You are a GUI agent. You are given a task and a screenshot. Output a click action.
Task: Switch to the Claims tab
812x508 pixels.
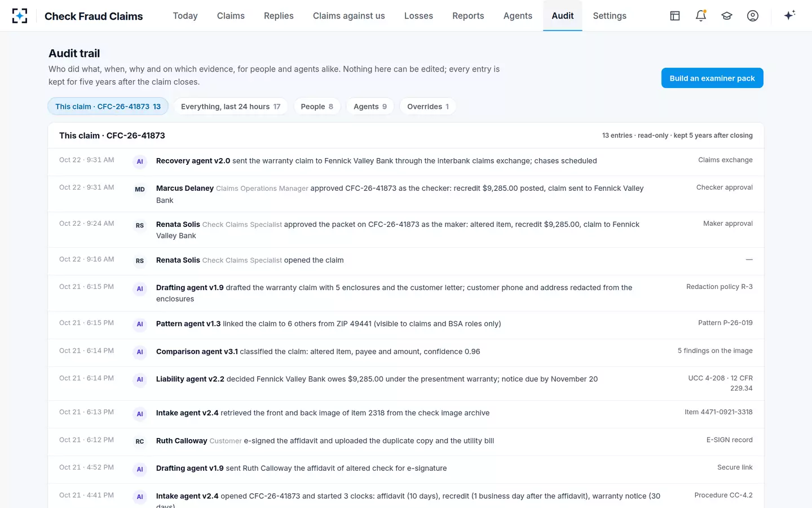pyautogui.click(x=231, y=16)
